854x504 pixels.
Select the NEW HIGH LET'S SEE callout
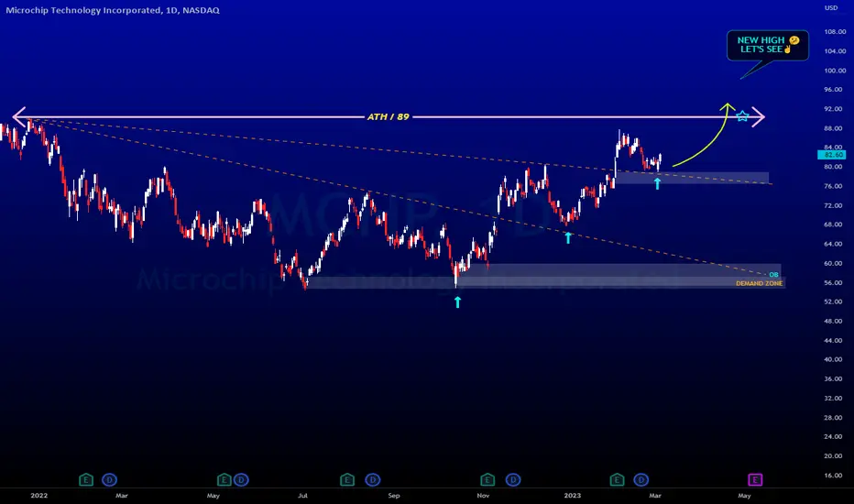pos(768,45)
